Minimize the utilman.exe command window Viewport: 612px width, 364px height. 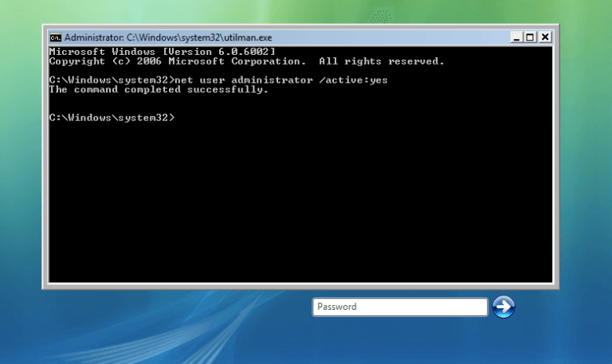pos(516,37)
